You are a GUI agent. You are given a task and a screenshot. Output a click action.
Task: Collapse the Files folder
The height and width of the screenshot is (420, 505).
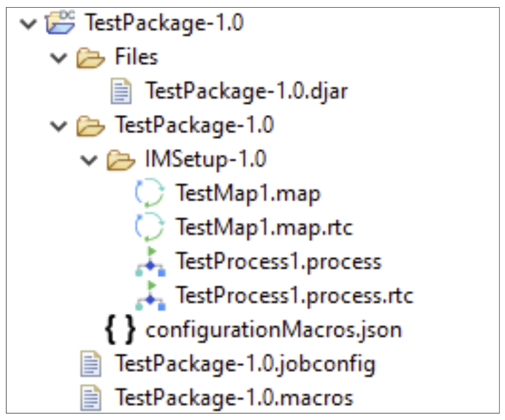pyautogui.click(x=57, y=58)
